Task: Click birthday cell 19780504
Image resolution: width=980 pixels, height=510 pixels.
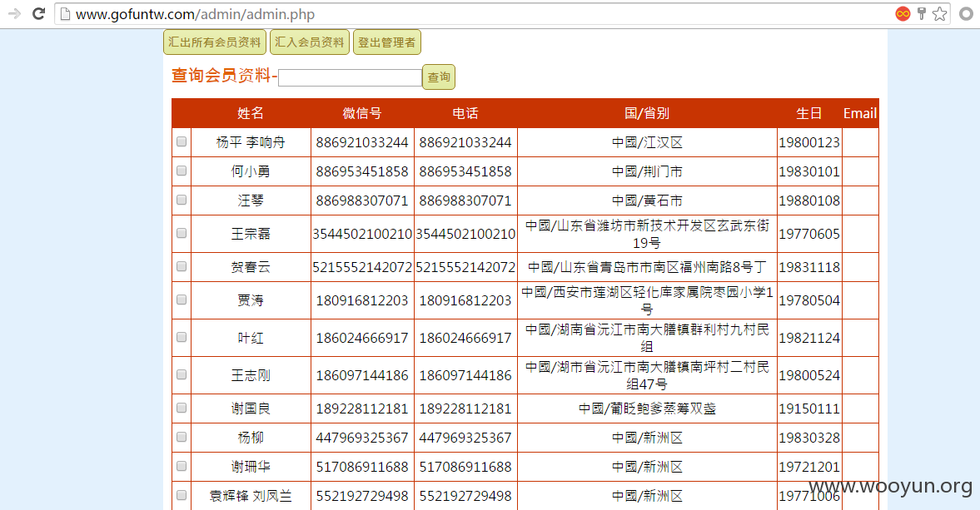Action: point(809,300)
